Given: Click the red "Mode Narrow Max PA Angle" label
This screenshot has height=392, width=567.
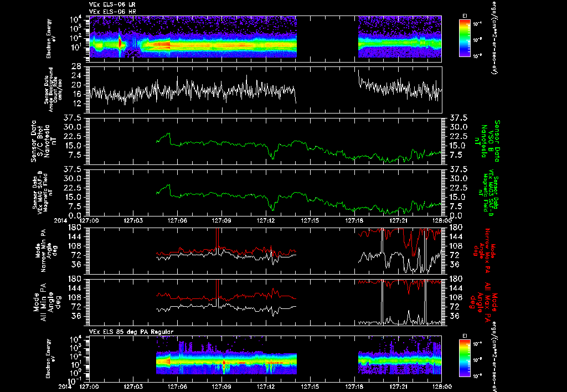Looking at the screenshot, I should tap(484, 250).
